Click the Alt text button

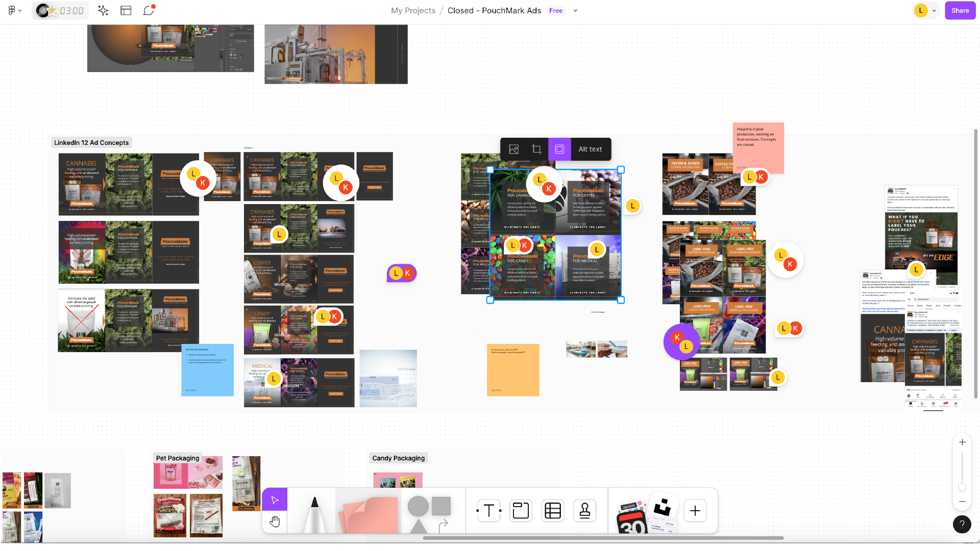point(590,149)
